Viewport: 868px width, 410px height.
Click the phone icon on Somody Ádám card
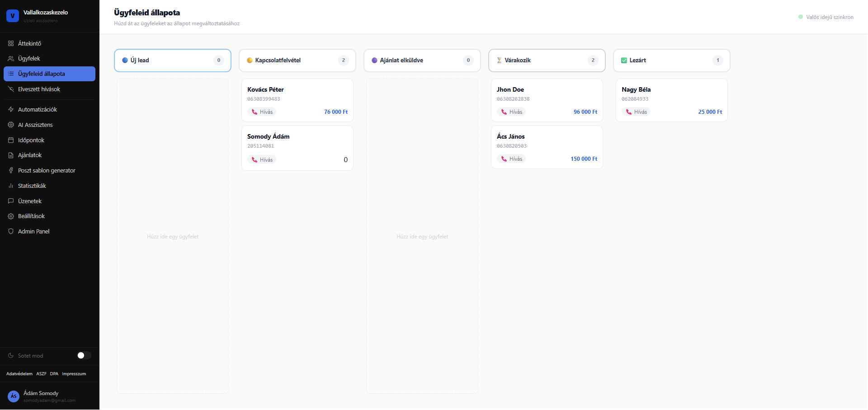tap(255, 160)
